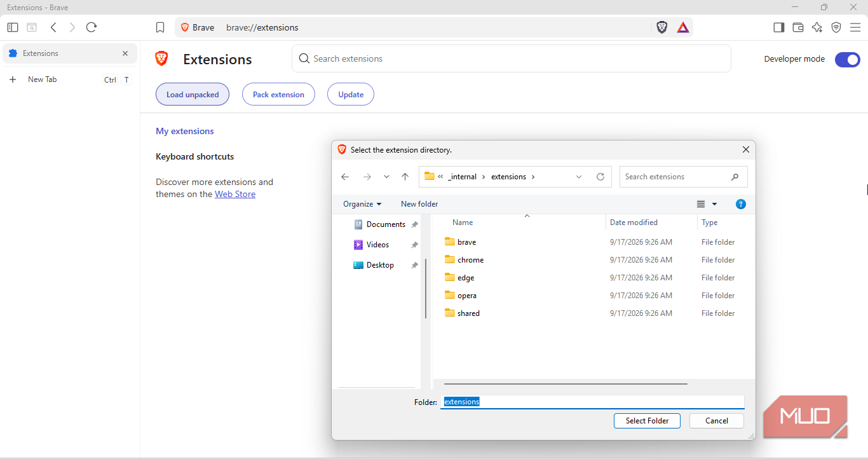Open Brave VPN shield icon

(836, 27)
